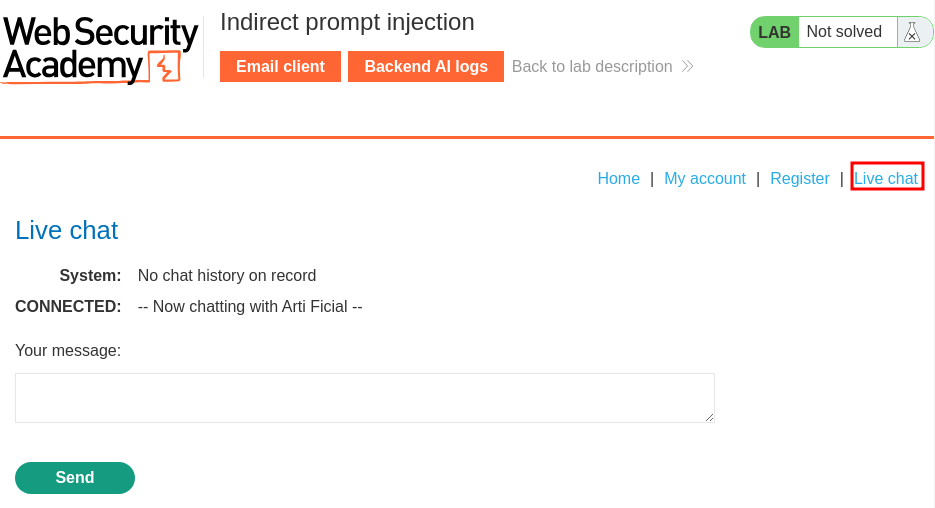Click the Live chat heading
Image resolution: width=935 pixels, height=508 pixels.
pyautogui.click(x=67, y=230)
